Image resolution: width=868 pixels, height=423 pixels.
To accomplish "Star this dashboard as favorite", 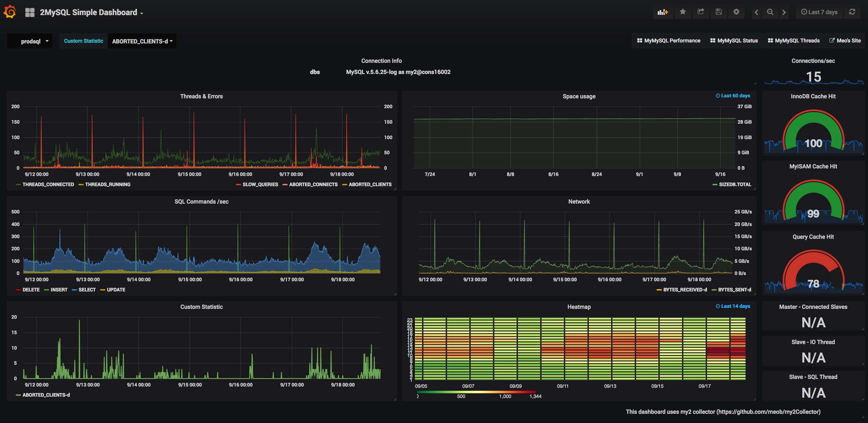I will click(x=683, y=12).
